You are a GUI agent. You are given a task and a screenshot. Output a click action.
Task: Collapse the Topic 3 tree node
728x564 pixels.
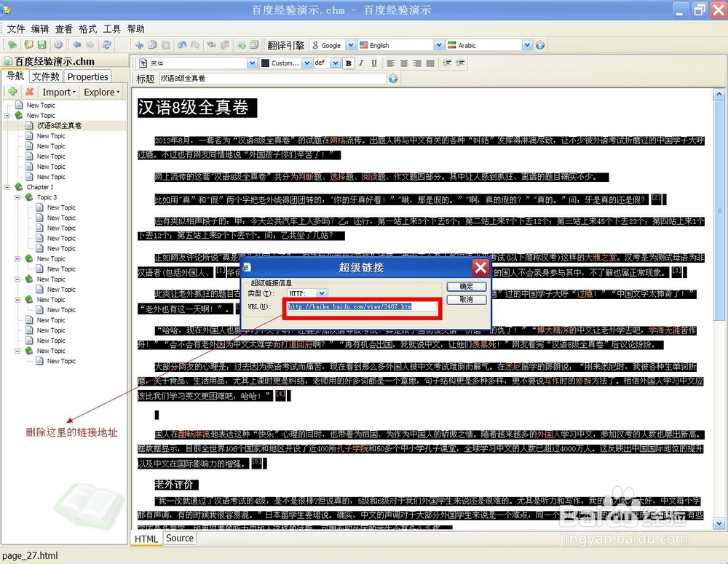tap(17, 197)
